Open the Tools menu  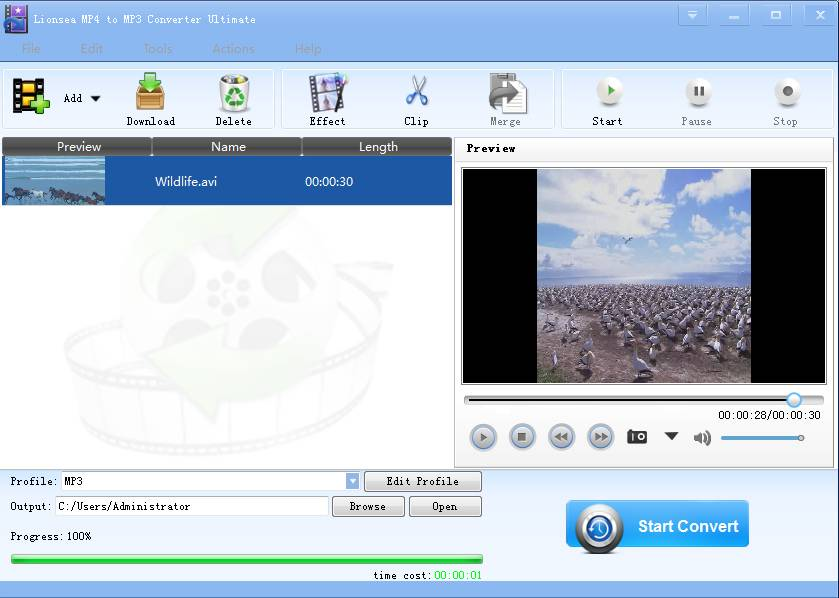(158, 49)
